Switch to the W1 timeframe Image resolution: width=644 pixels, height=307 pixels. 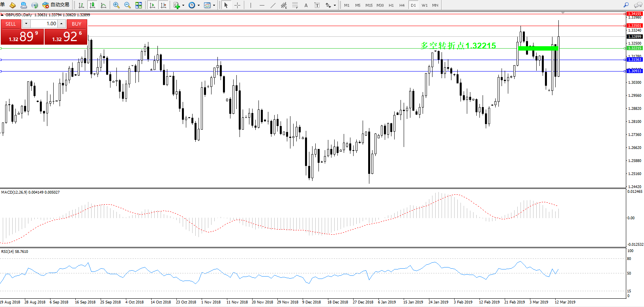[x=424, y=5]
